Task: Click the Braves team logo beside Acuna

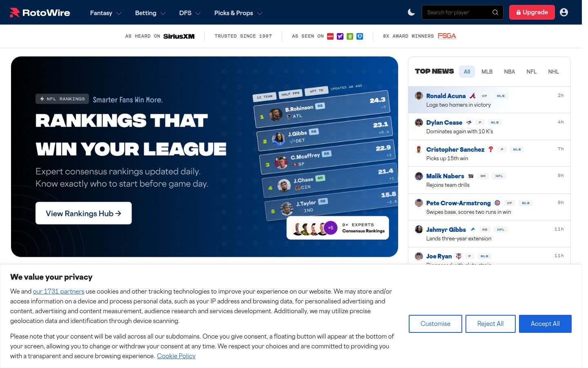Action: (472, 96)
